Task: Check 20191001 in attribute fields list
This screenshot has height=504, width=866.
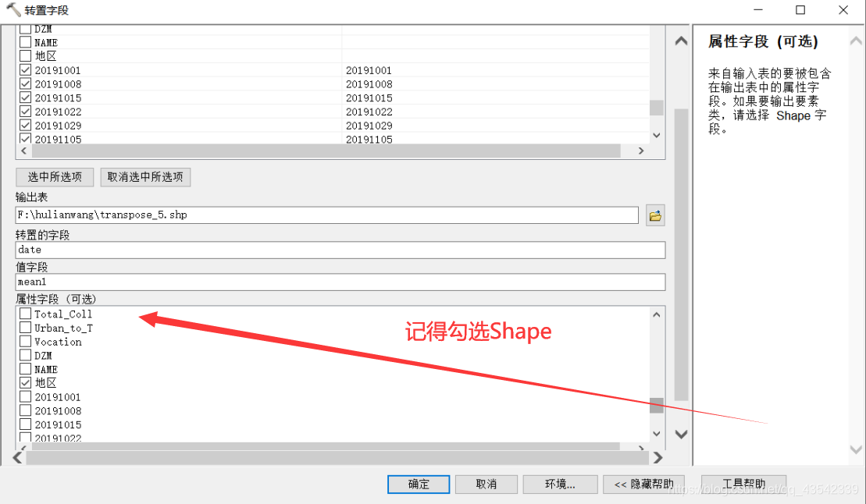Action: click(26, 396)
